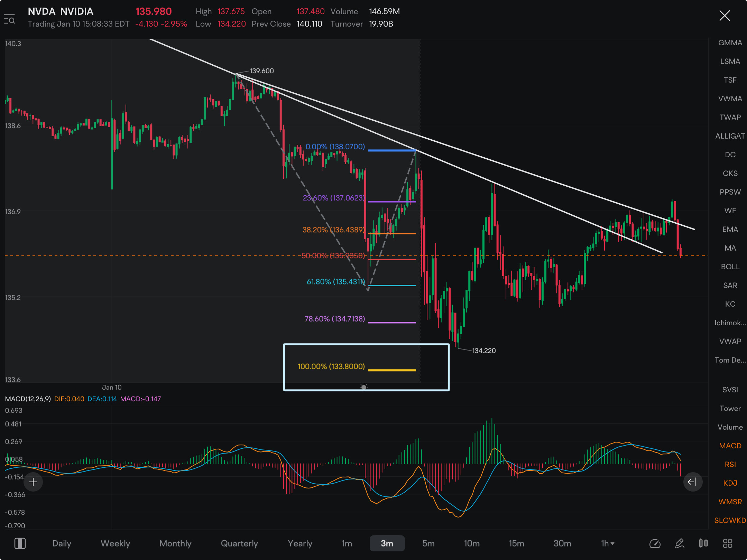Enable the BOLL indicator
Image resolution: width=747 pixels, height=560 pixels.
[730, 267]
